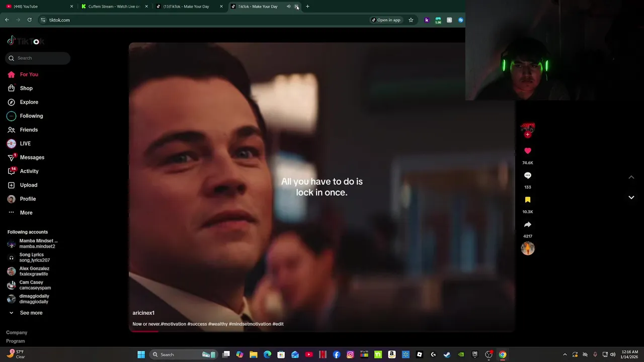Click the Open in app button

[x=386, y=20]
